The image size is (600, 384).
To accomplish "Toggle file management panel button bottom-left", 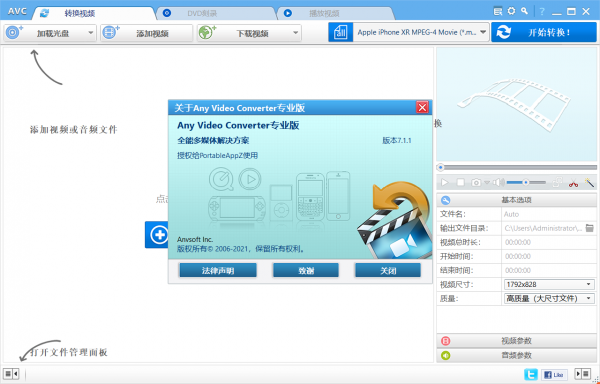I will pos(11,374).
